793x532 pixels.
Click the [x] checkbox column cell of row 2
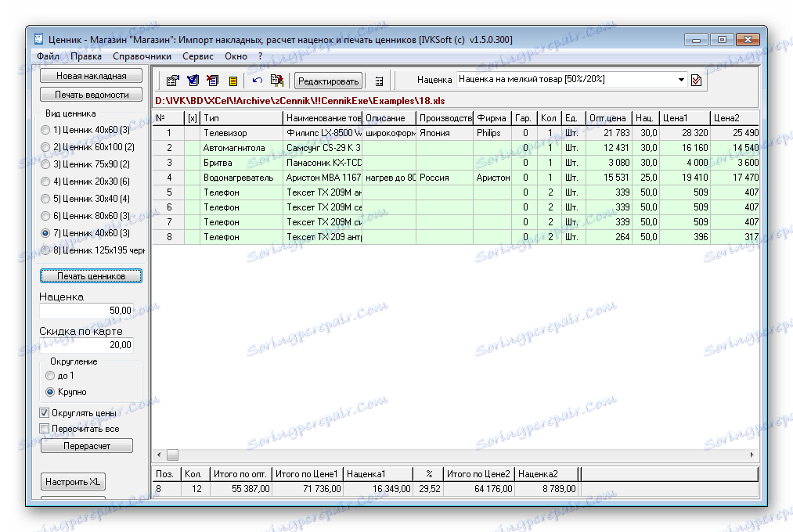pos(192,148)
